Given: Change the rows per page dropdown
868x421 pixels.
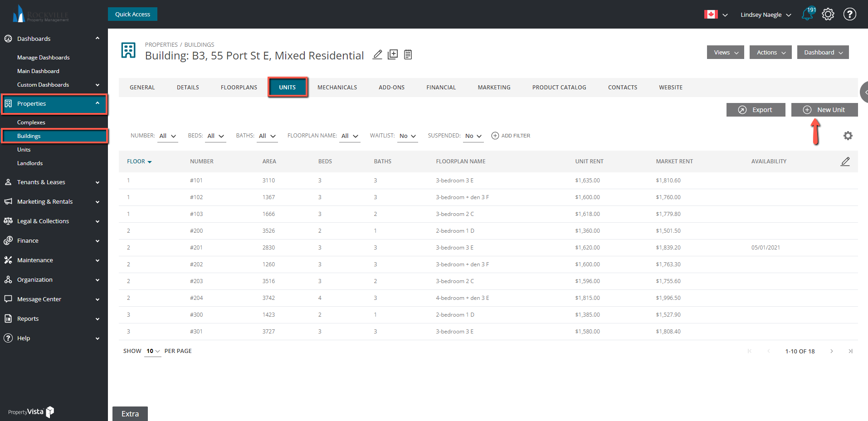Looking at the screenshot, I should tap(153, 351).
